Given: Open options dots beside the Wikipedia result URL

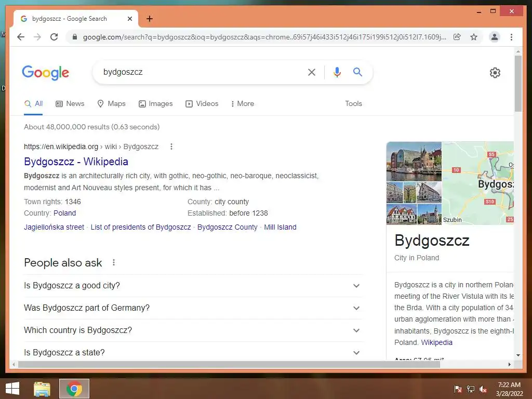Looking at the screenshot, I should click(x=171, y=147).
